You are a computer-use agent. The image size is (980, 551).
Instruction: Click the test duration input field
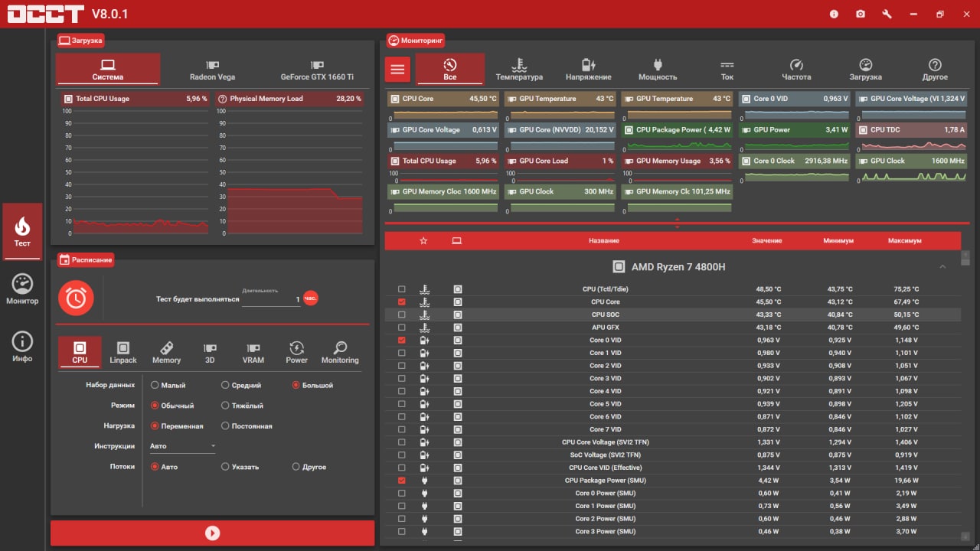pos(271,299)
